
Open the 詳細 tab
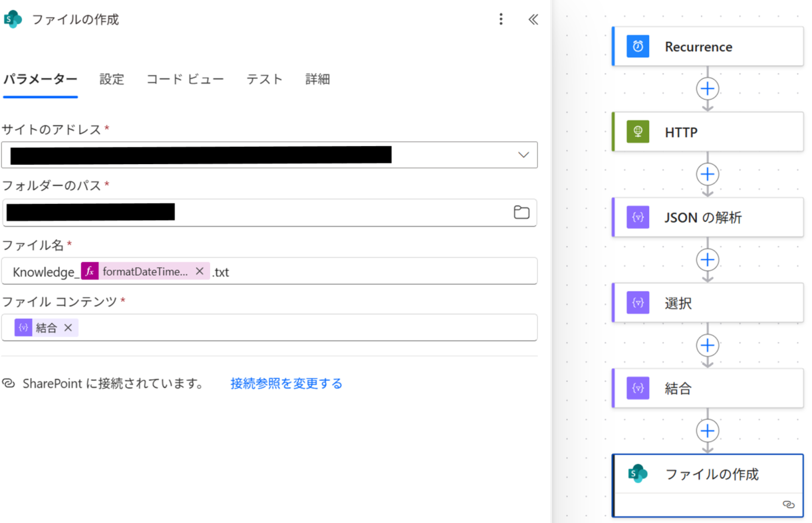pyautogui.click(x=318, y=79)
